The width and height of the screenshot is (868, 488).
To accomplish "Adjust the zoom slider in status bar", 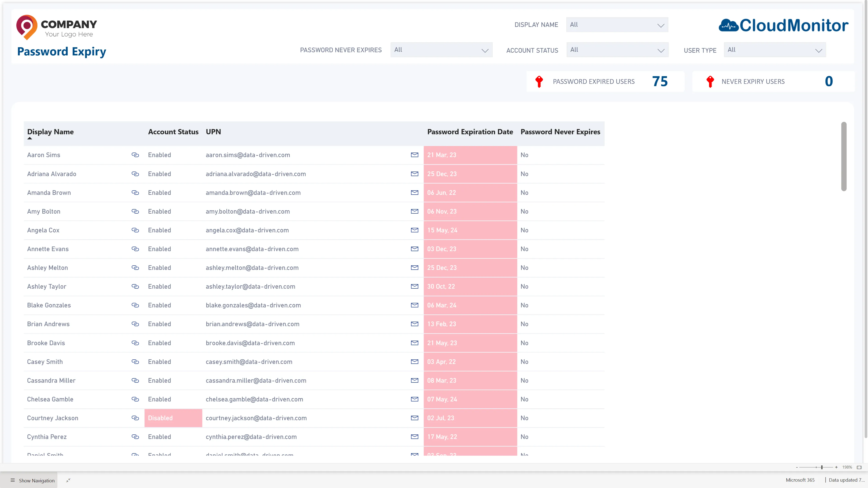I will click(x=822, y=467).
